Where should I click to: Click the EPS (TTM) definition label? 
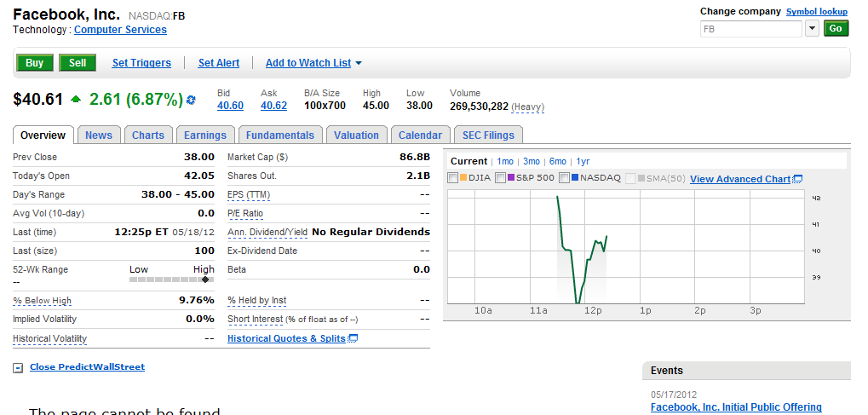(x=249, y=194)
